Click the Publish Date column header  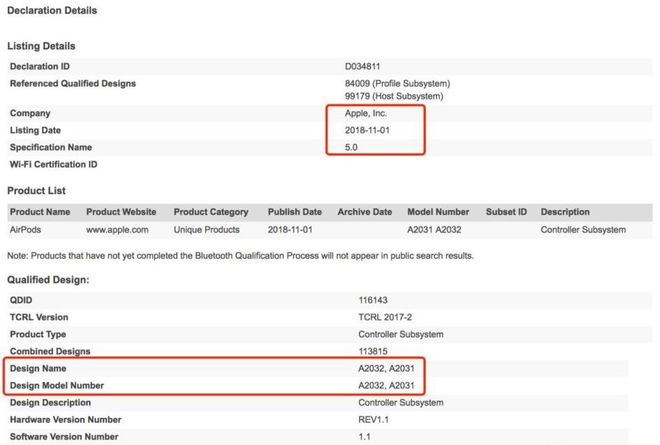295,212
